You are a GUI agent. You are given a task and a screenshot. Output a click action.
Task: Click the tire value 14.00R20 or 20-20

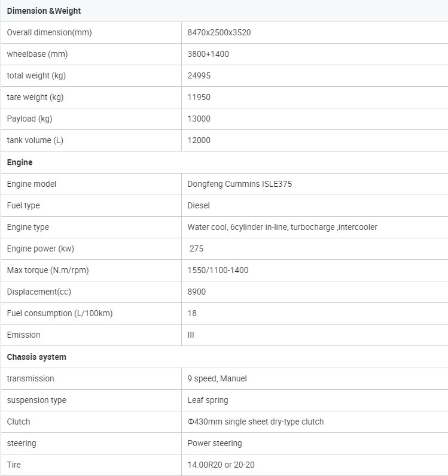pyautogui.click(x=221, y=465)
